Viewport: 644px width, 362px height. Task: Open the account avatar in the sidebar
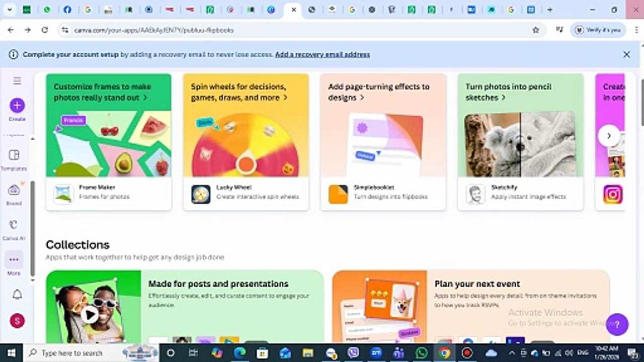17,320
